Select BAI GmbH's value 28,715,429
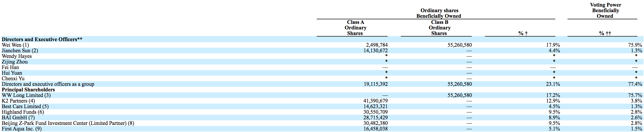This screenshot has width=644, height=132. pyautogui.click(x=375, y=118)
